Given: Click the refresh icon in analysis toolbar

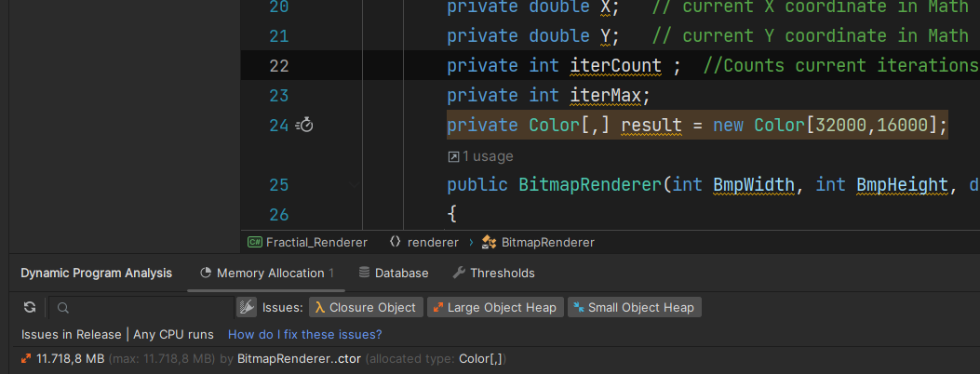Looking at the screenshot, I should (30, 307).
